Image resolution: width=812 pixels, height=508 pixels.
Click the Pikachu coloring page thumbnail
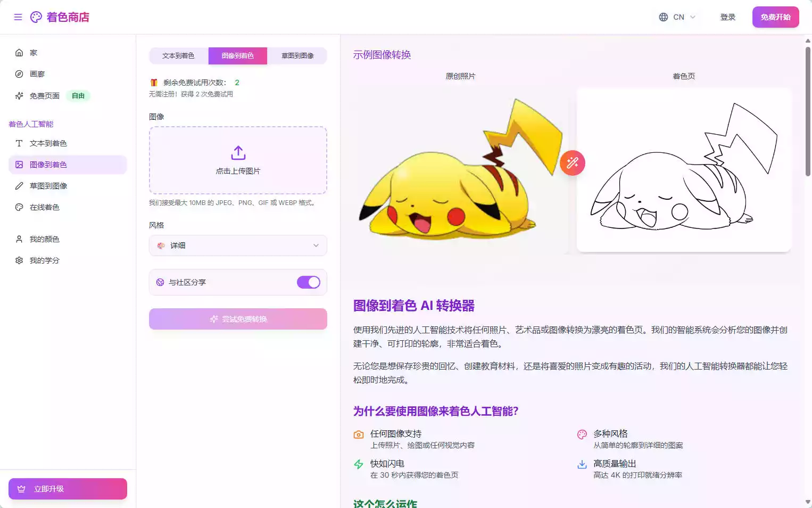coord(684,169)
